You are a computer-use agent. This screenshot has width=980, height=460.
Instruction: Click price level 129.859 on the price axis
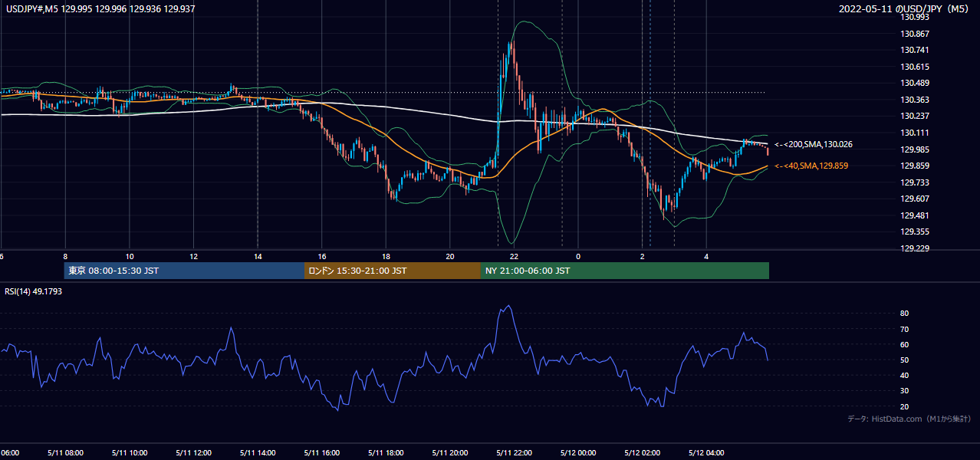tap(916, 166)
